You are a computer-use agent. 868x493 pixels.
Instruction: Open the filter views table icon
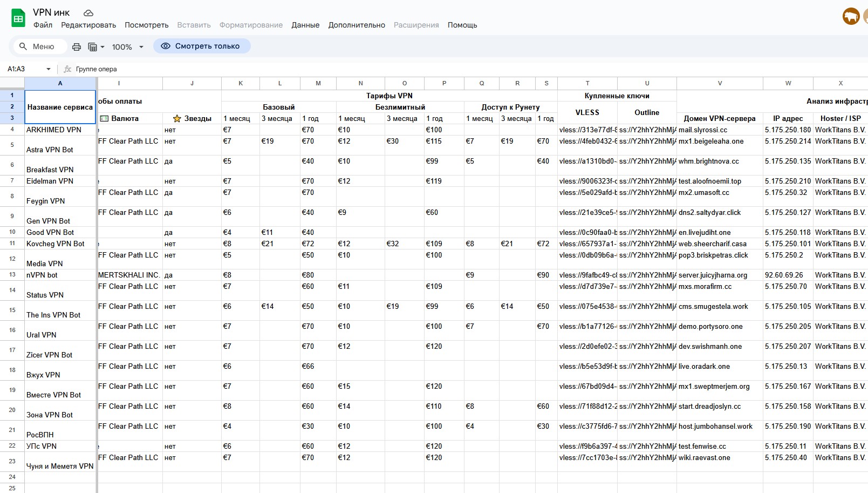click(92, 47)
